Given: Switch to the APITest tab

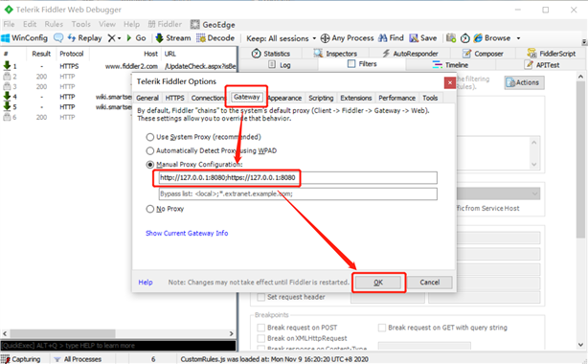Looking at the screenshot, I should click(542, 65).
